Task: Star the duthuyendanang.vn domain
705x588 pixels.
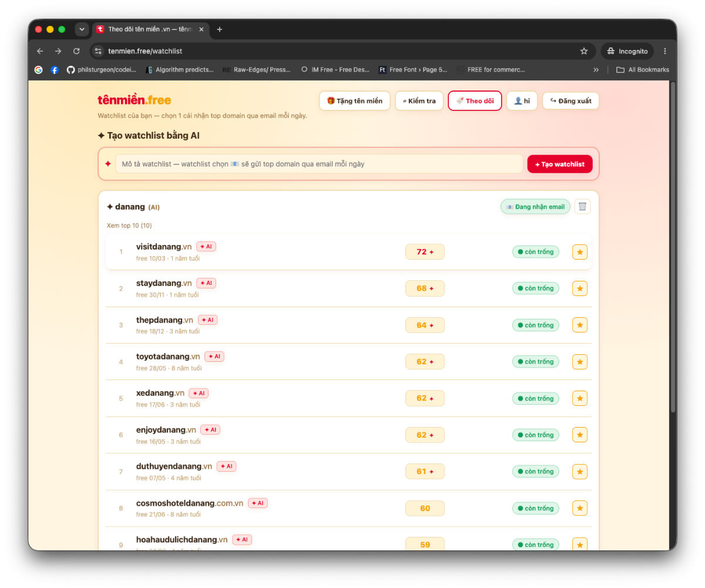Action: click(580, 472)
